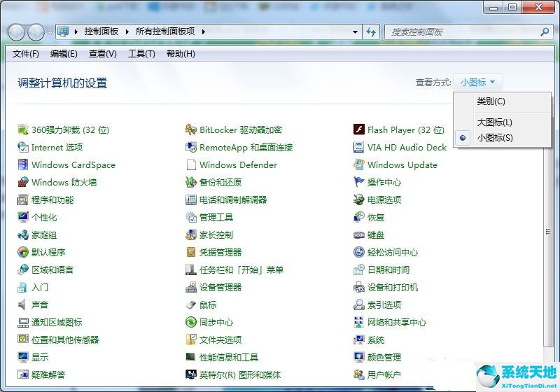Click the 电话和调制解调器 icon
Image resolution: width=560 pixels, height=392 pixels.
click(191, 199)
